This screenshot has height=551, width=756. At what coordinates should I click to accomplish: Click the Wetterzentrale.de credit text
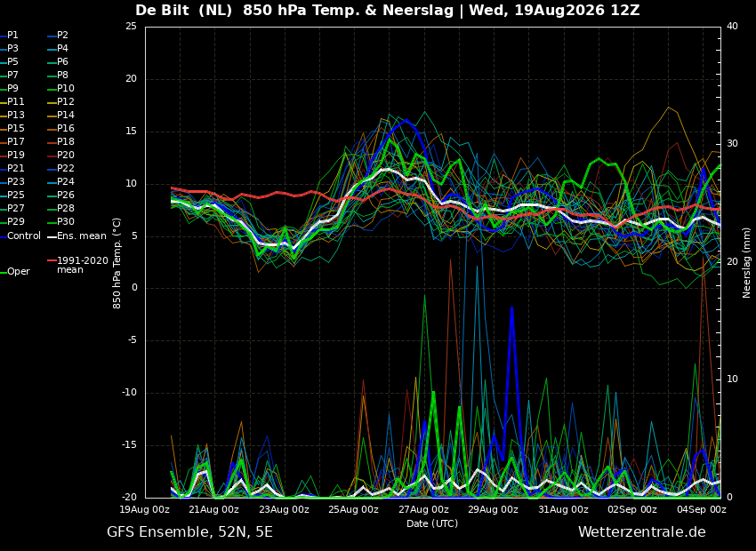point(642,532)
